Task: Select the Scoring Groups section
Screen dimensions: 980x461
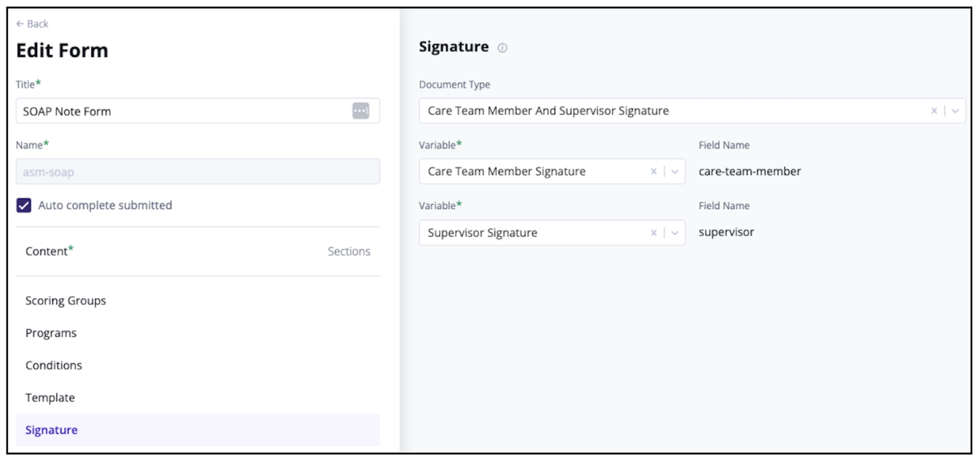Action: coord(66,300)
